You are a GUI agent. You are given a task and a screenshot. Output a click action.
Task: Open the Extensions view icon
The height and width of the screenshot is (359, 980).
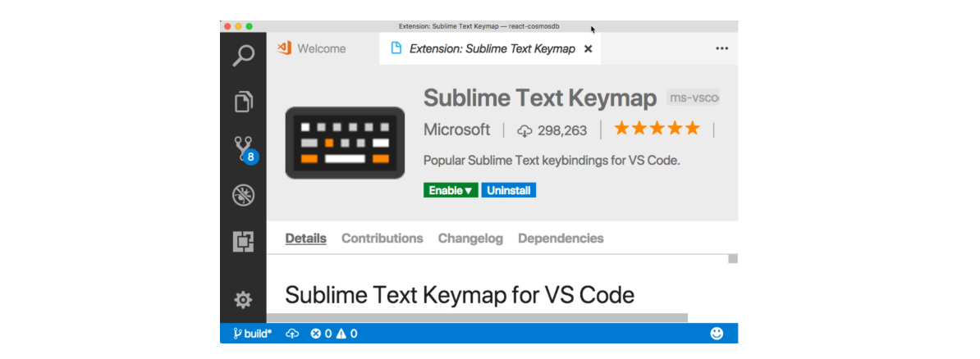pos(243,241)
